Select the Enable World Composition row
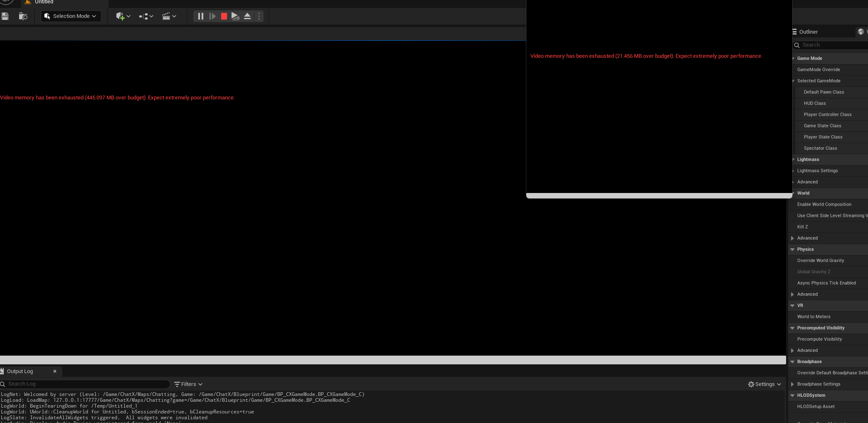The image size is (868, 423). tap(828, 204)
